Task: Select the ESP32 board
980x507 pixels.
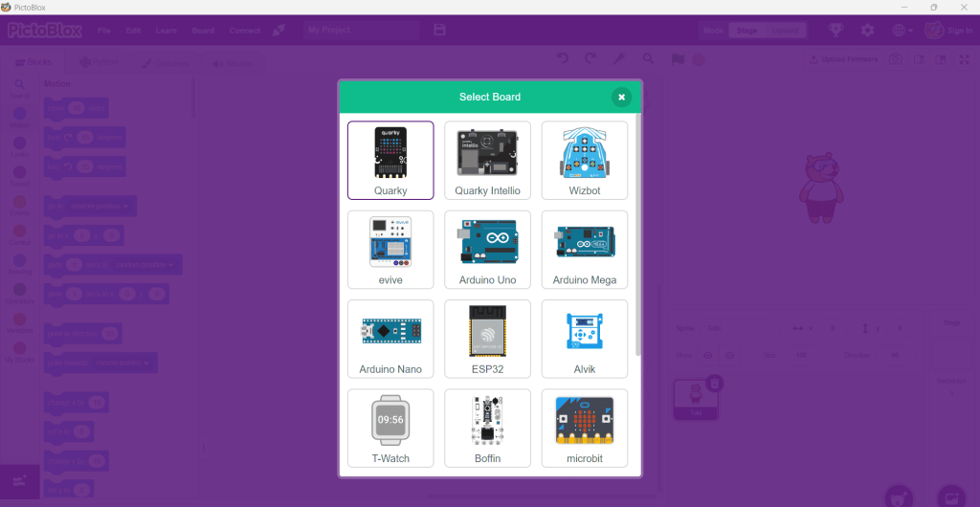Action: (x=487, y=339)
